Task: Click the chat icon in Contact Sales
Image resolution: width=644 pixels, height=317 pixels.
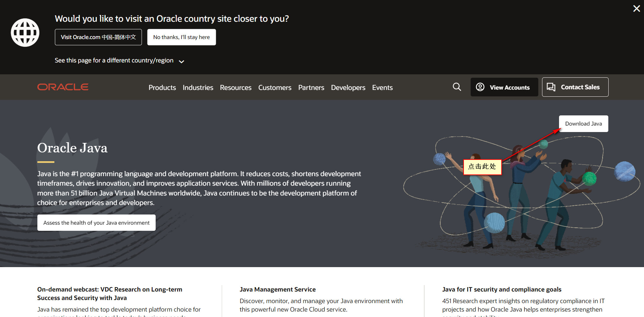Action: (551, 87)
